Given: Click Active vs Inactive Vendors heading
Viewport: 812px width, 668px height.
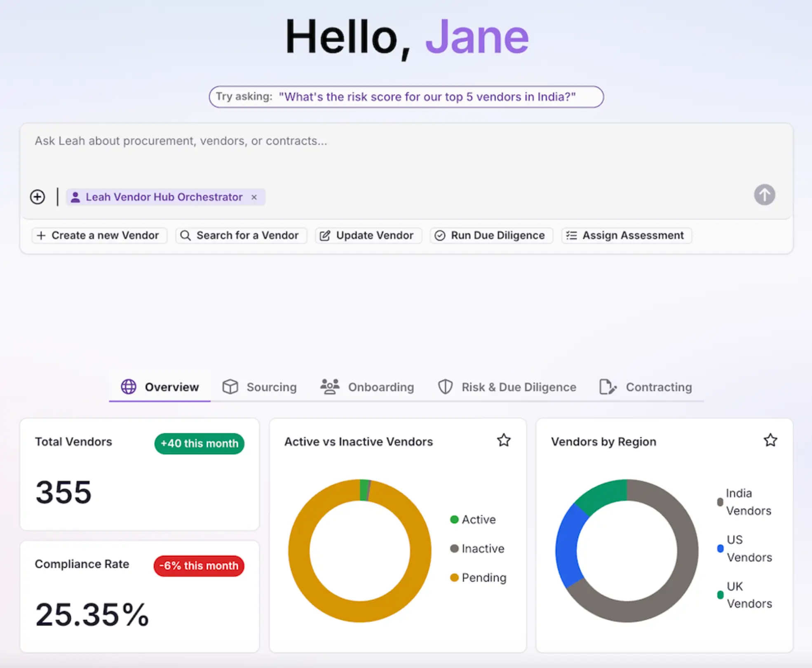Looking at the screenshot, I should coord(359,442).
